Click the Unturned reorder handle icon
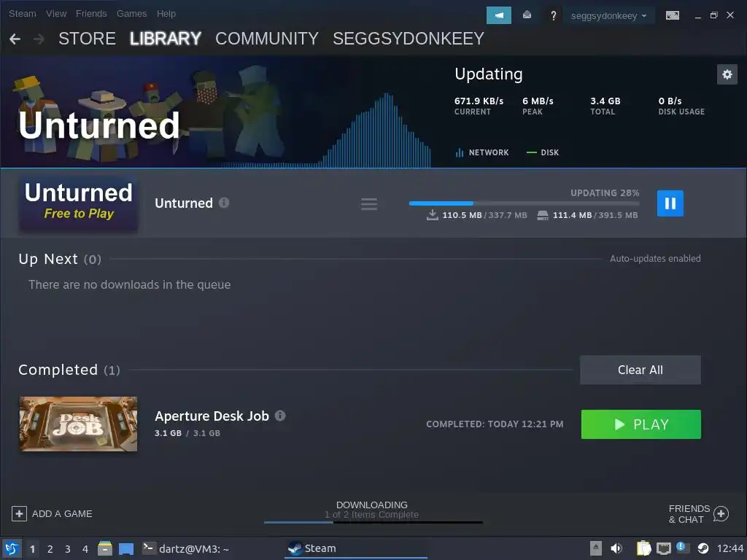 pos(368,204)
